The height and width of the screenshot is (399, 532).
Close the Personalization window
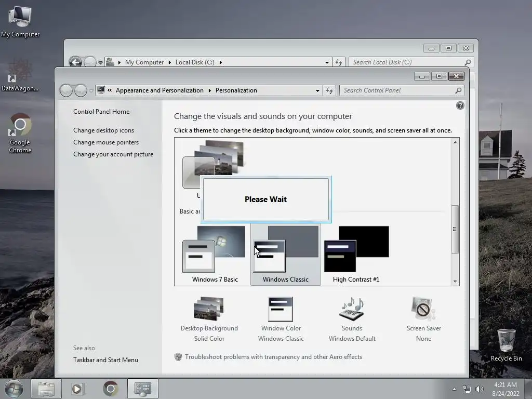click(456, 76)
